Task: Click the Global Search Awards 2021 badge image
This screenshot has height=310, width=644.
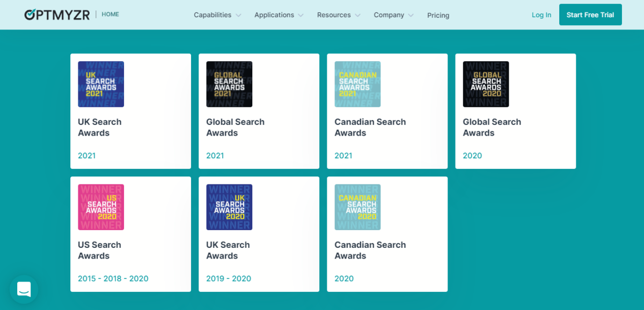Action: click(229, 84)
